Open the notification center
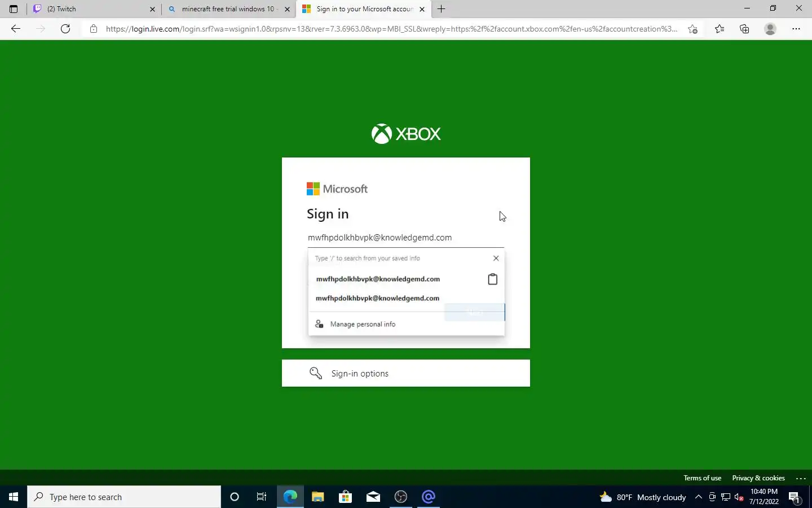The width and height of the screenshot is (812, 508). click(795, 497)
